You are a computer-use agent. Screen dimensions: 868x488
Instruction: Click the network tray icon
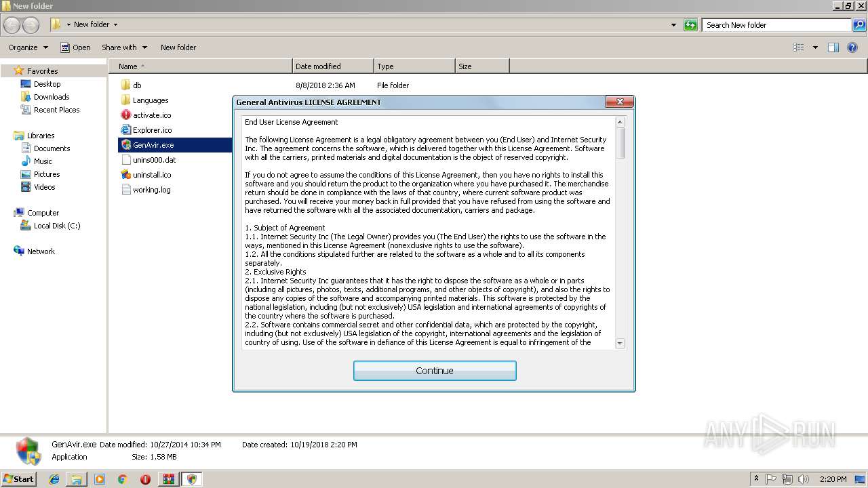pyautogui.click(x=787, y=479)
